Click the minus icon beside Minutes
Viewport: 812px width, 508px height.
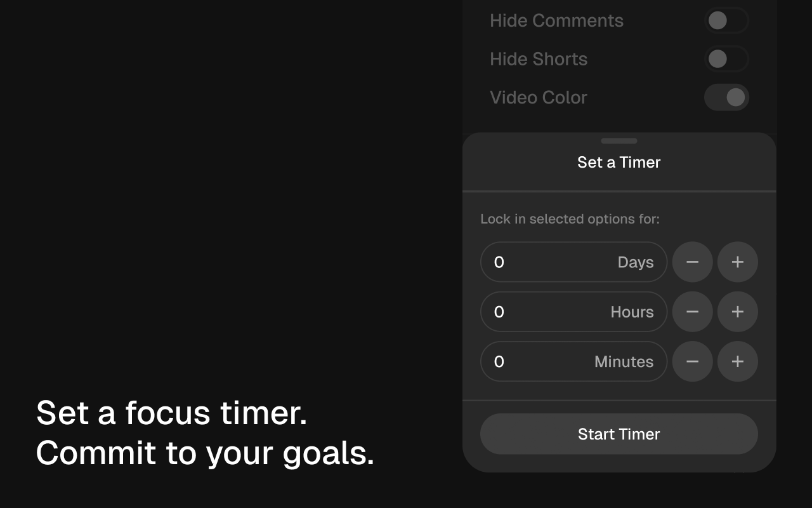[692, 361]
